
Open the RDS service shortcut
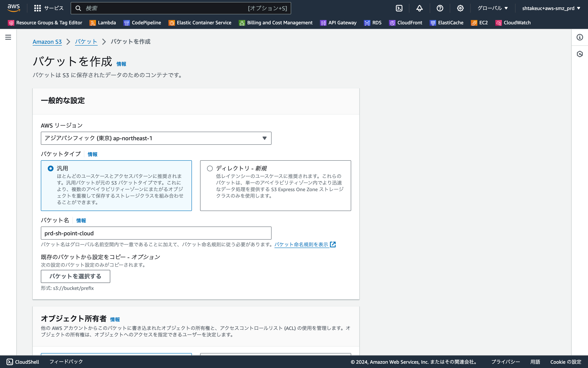point(373,23)
